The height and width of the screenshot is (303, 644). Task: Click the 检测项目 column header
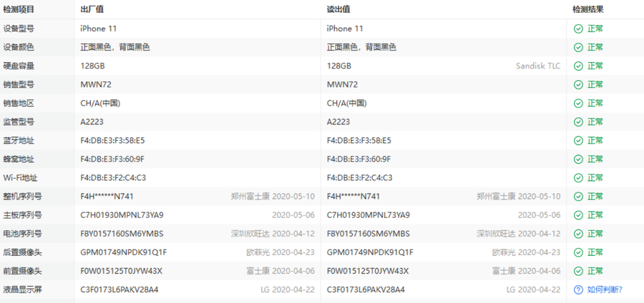coord(19,9)
